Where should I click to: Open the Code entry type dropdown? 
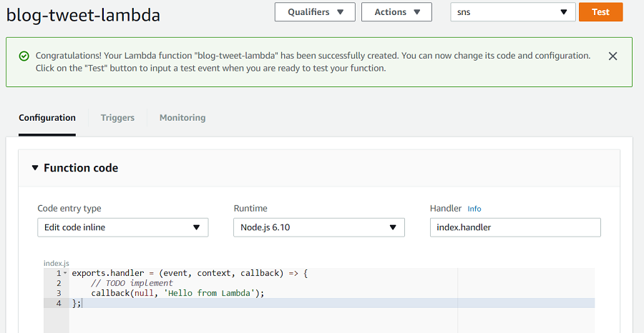122,228
